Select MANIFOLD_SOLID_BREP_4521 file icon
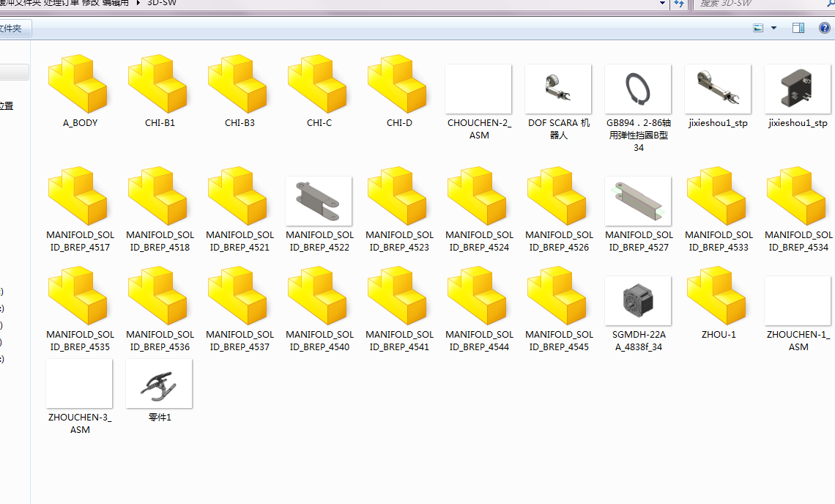Viewport: 835px width, 504px height. pyautogui.click(x=237, y=196)
